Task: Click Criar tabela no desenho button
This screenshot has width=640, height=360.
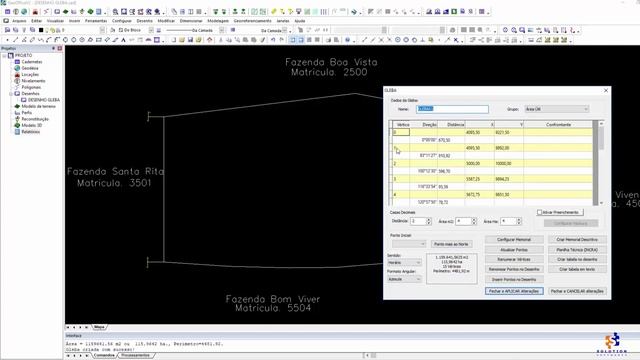Action: coord(577,259)
